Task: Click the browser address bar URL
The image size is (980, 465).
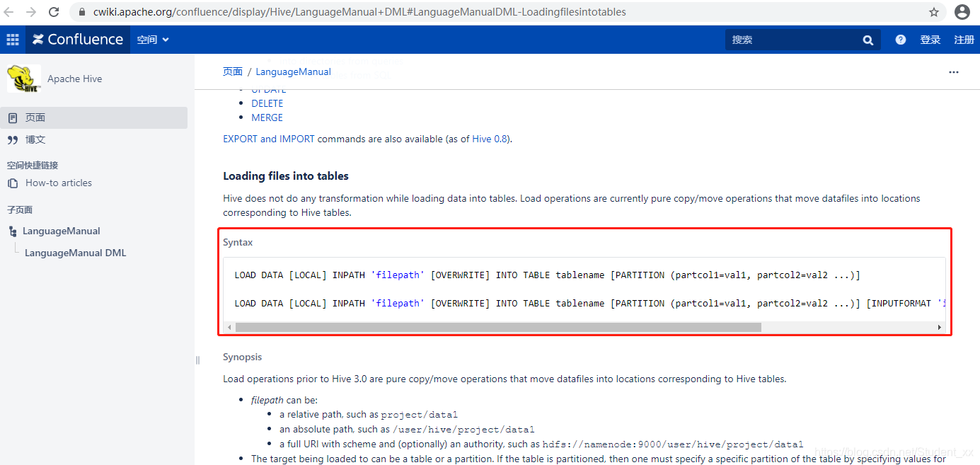Action: [x=359, y=12]
